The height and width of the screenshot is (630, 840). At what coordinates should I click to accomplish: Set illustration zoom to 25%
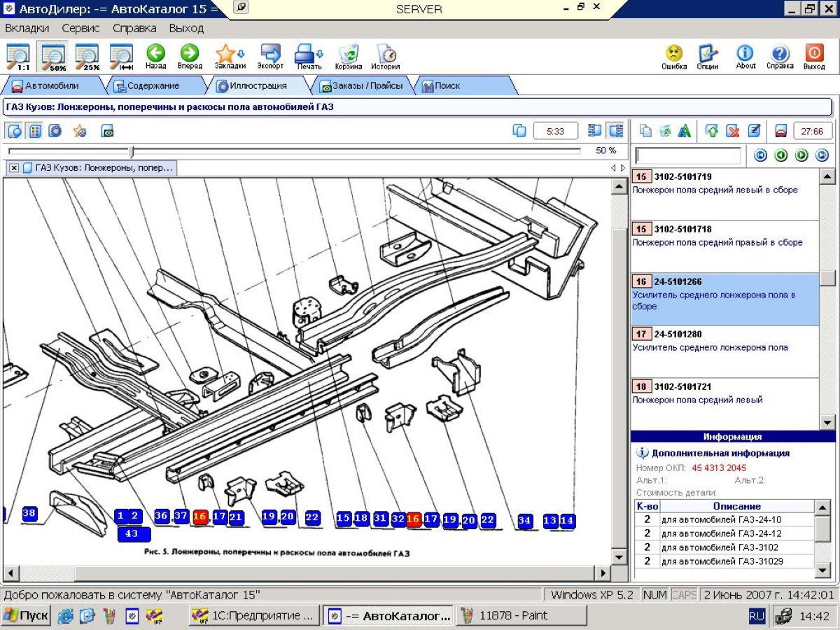coord(87,57)
